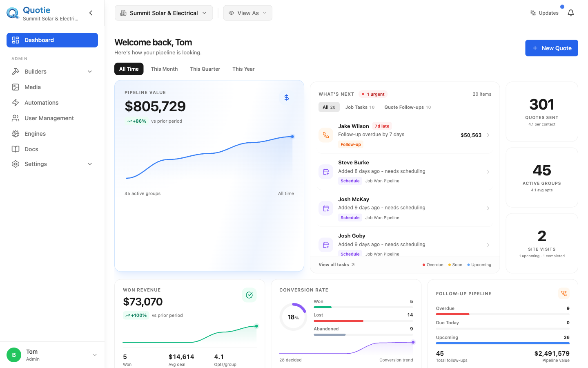This screenshot has width=588, height=368.
Task: Expand the Builders menu
Action: 52,72
